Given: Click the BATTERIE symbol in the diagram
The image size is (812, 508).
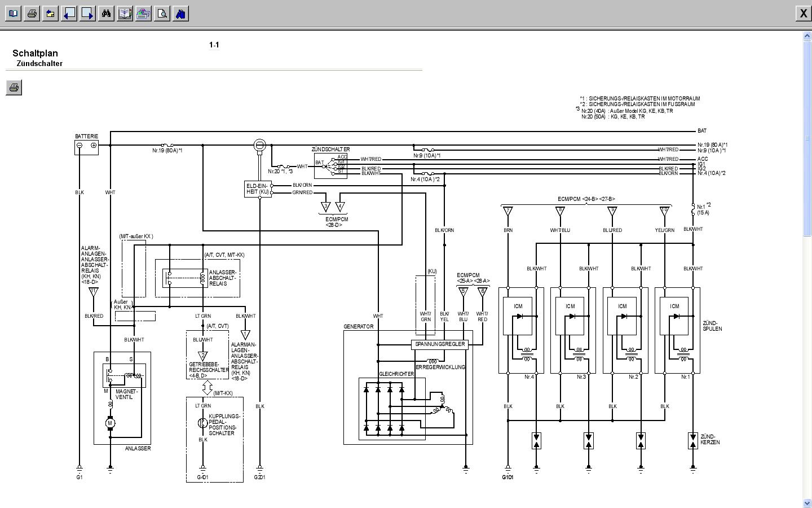Looking at the screenshot, I should 86,147.
